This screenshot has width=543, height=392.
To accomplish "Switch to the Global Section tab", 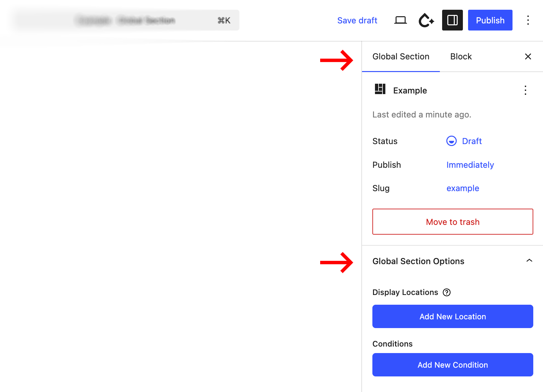I will tap(401, 56).
